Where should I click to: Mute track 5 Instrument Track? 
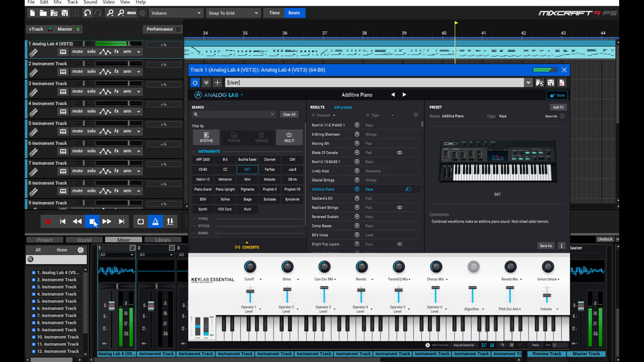(x=77, y=131)
